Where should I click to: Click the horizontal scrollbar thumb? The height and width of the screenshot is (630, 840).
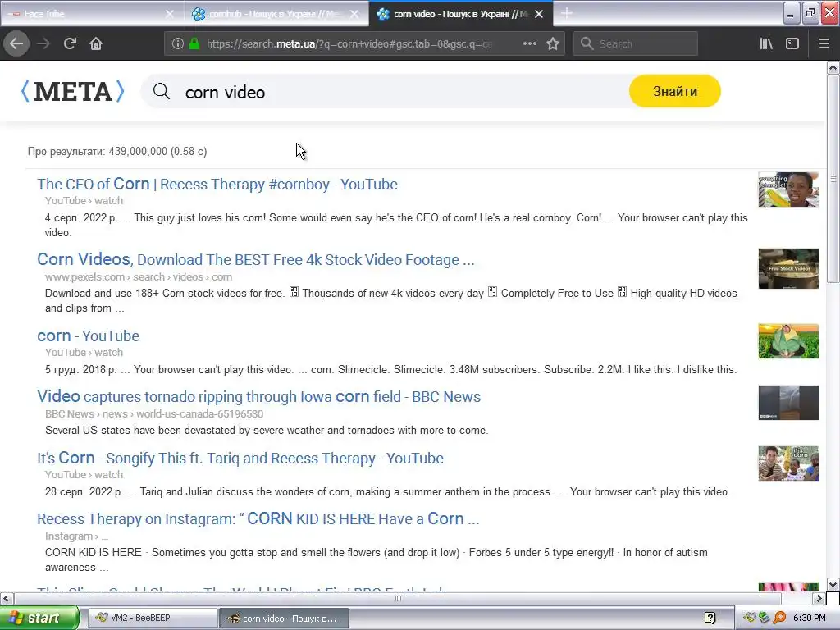(x=398, y=598)
